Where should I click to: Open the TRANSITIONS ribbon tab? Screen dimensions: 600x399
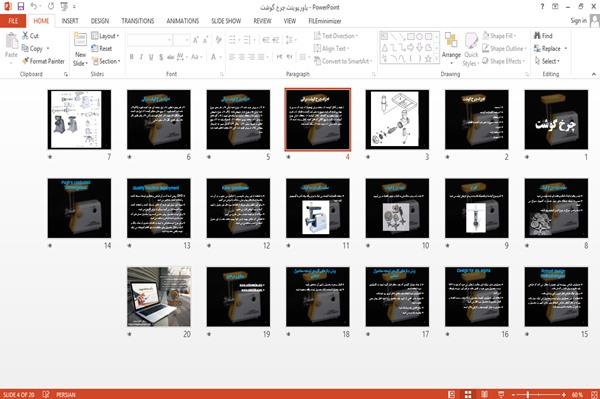138,21
